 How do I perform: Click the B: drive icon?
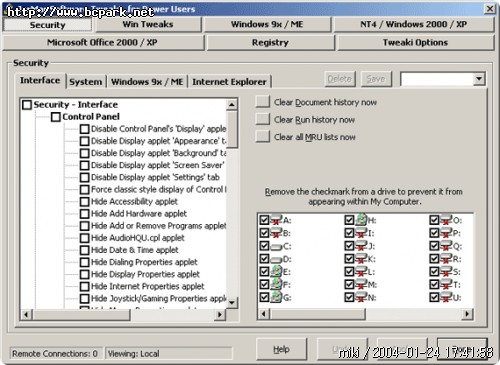(x=276, y=233)
